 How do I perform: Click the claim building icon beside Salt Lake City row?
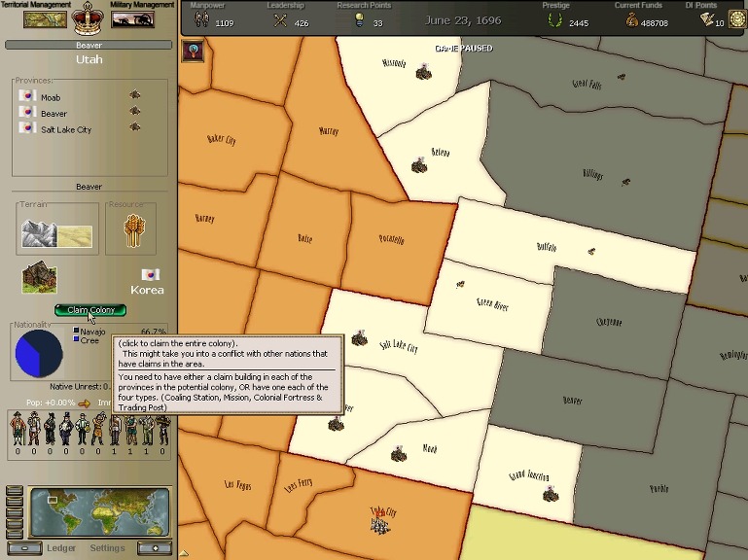(x=134, y=127)
